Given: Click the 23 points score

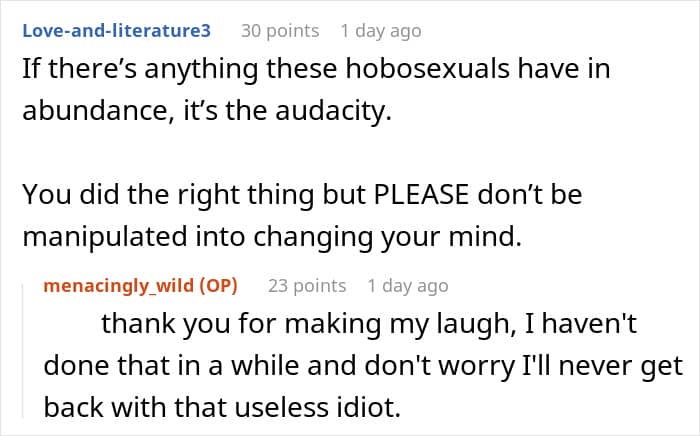Looking at the screenshot, I should point(306,286).
